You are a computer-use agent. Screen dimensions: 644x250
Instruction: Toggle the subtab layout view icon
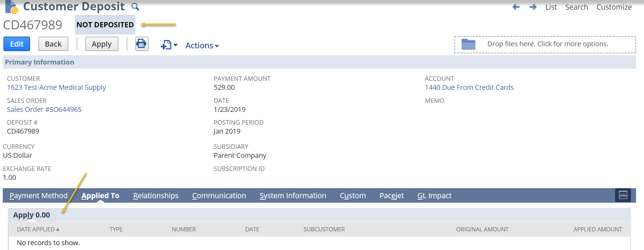[x=623, y=195]
